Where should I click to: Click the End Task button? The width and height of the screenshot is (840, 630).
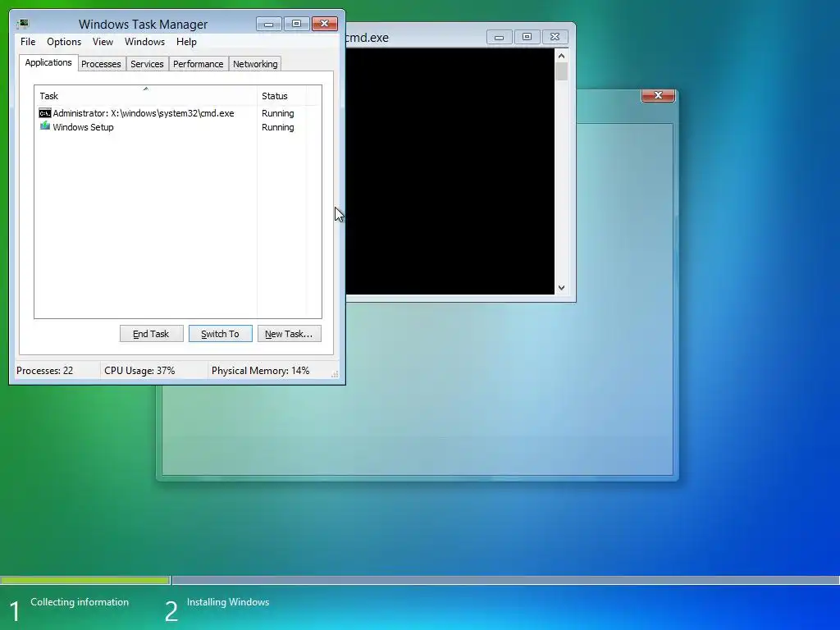pyautogui.click(x=151, y=334)
